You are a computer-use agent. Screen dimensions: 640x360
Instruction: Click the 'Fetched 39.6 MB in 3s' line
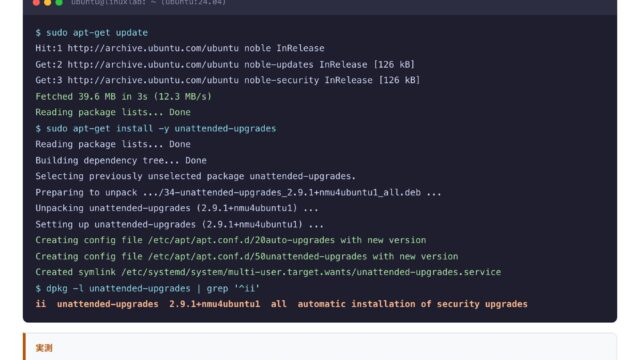click(x=123, y=97)
